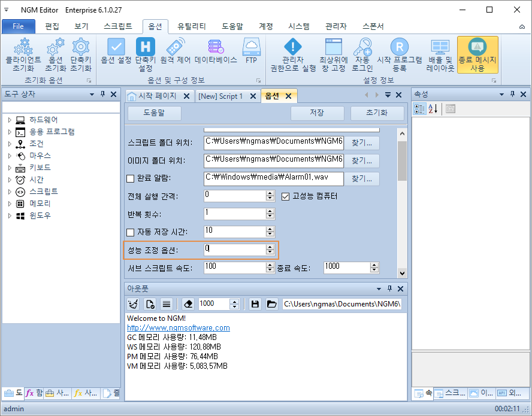Screen dimensions: 532x416
Task: Pin the 도구 상자 panel
Action: click(x=103, y=94)
